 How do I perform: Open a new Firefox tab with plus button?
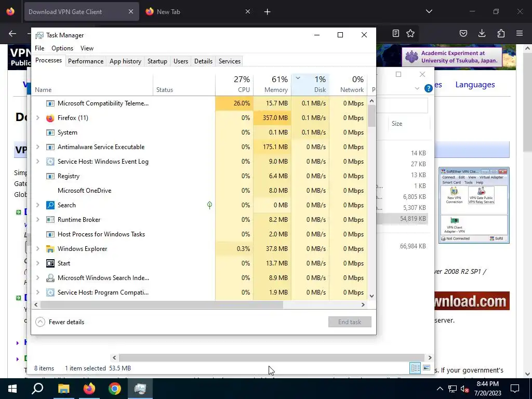coord(268,12)
